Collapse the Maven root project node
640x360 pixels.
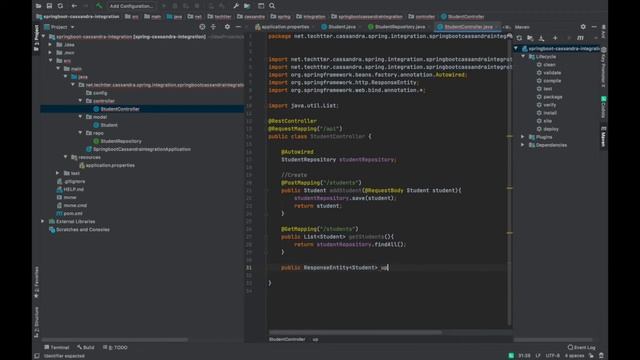coord(516,49)
